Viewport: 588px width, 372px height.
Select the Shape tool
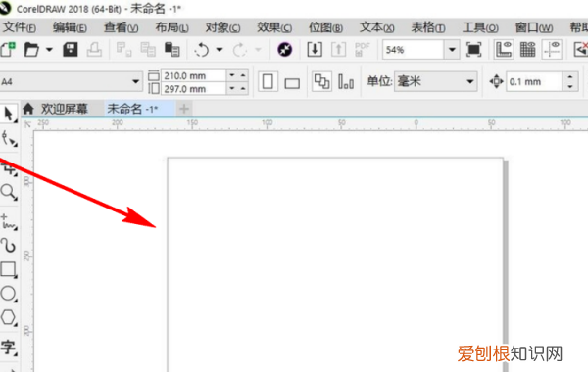click(x=9, y=139)
